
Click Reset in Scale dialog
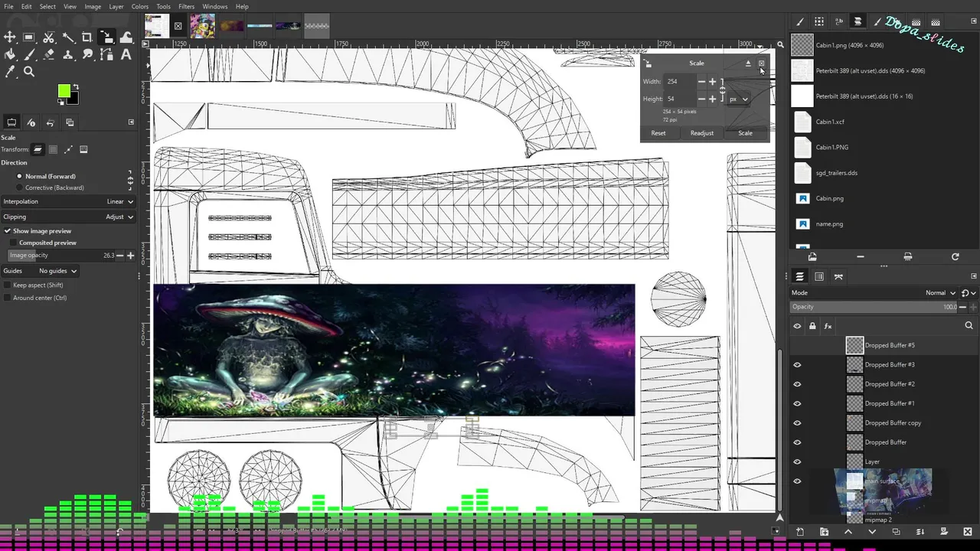658,133
